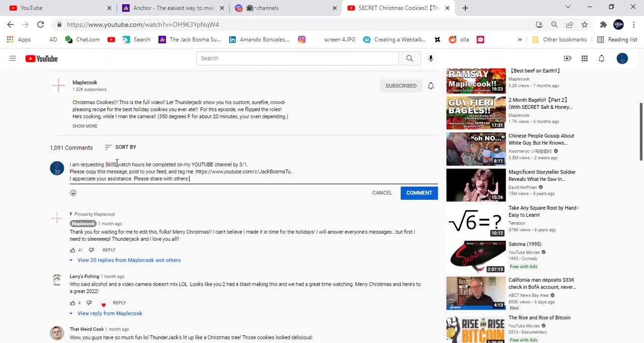The image size is (644, 343).
Task: Open the Apps bookmarks shortcut
Action: click(x=19, y=39)
